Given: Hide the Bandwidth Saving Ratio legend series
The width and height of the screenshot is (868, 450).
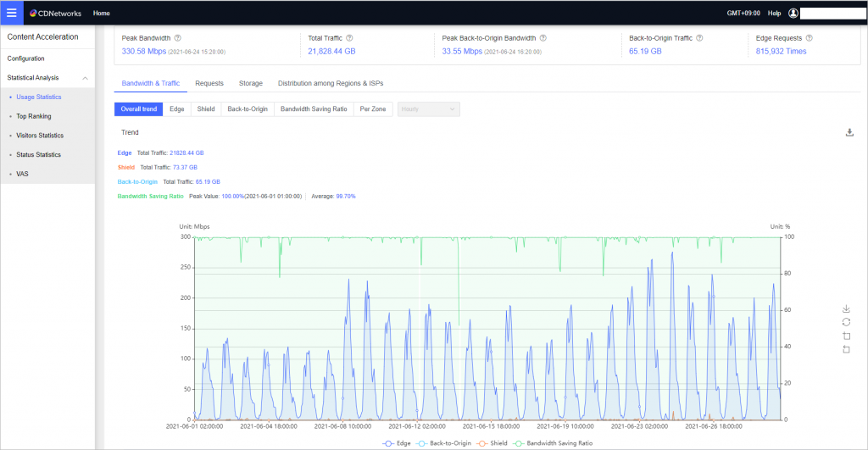Looking at the screenshot, I should click(554, 443).
